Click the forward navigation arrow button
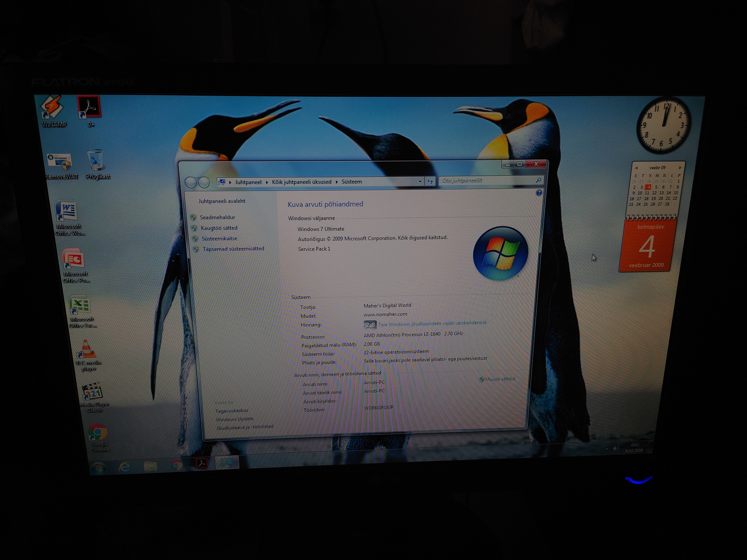This screenshot has height=560, width=747. coord(204,183)
